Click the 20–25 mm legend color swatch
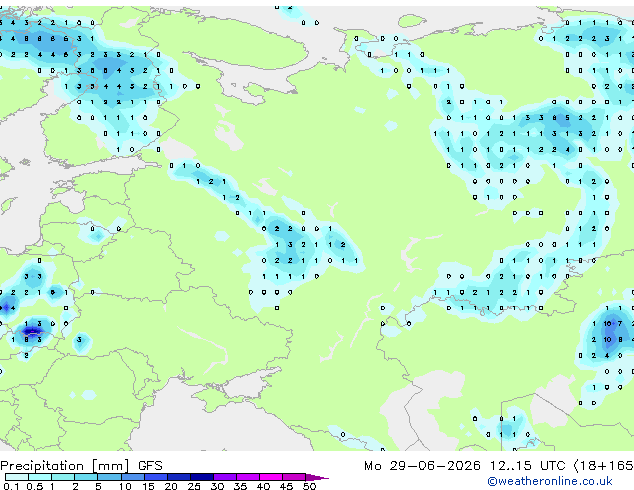Viewport: 634px width, 490px height. 178,477
